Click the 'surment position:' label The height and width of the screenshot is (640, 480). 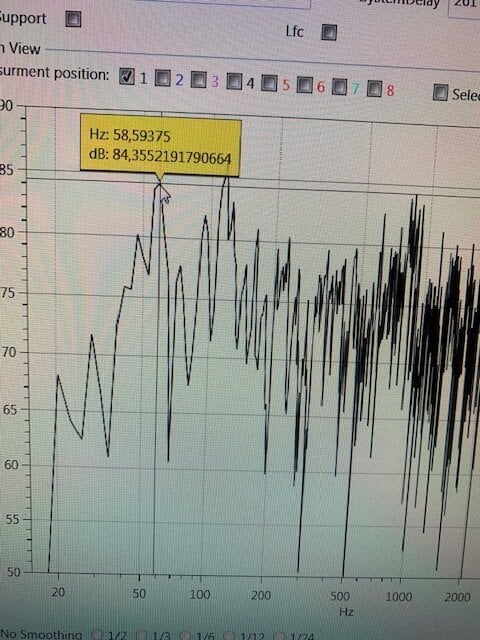(54, 73)
